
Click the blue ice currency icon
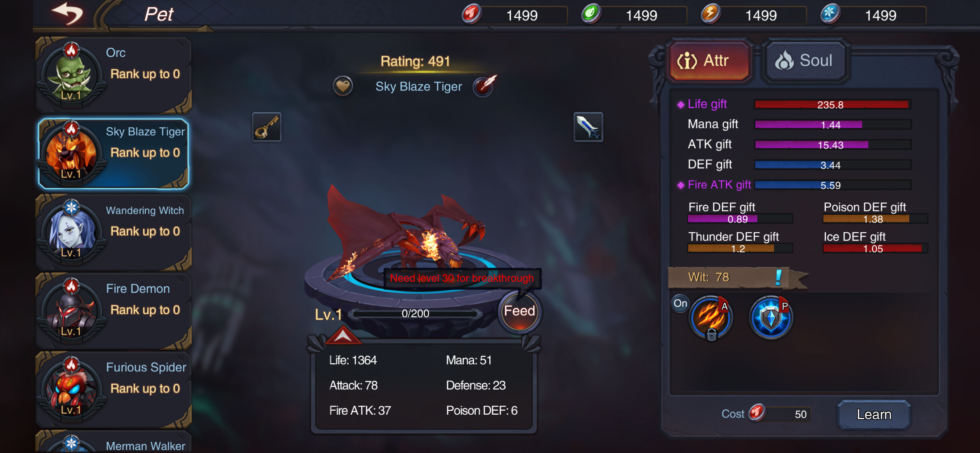(x=830, y=15)
